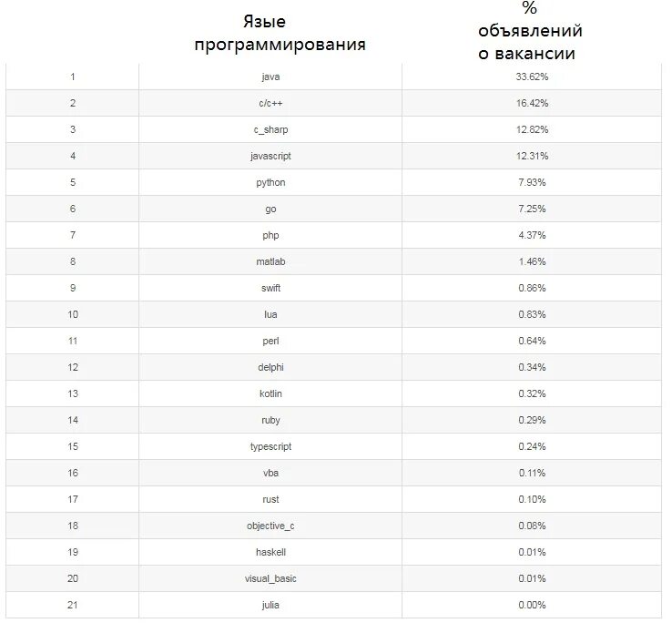Viewport: 672px width, 623px height.
Task: Select the "c/c++" table cell
Action: click(270, 103)
